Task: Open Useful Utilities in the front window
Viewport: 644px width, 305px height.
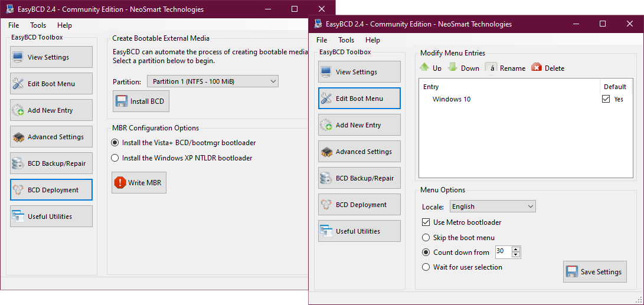Action: [359, 231]
